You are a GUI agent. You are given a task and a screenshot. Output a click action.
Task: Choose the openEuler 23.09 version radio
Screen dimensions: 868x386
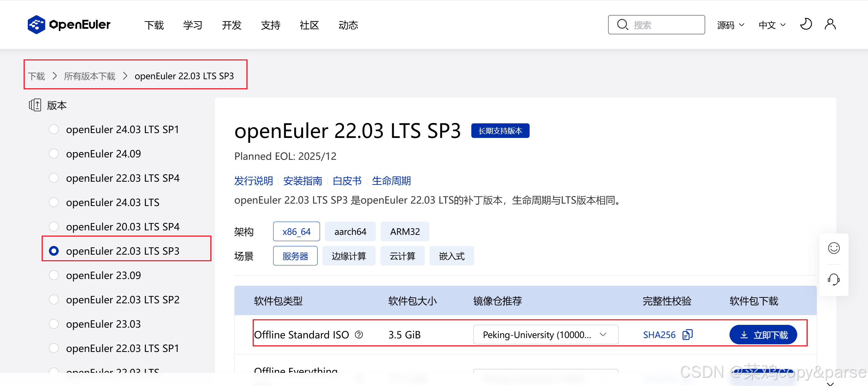54,275
